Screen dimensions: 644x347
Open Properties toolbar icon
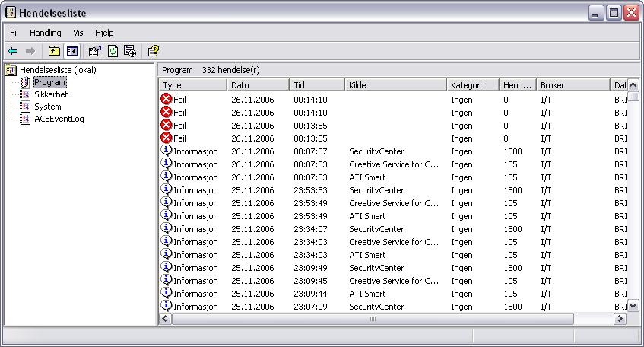point(95,51)
